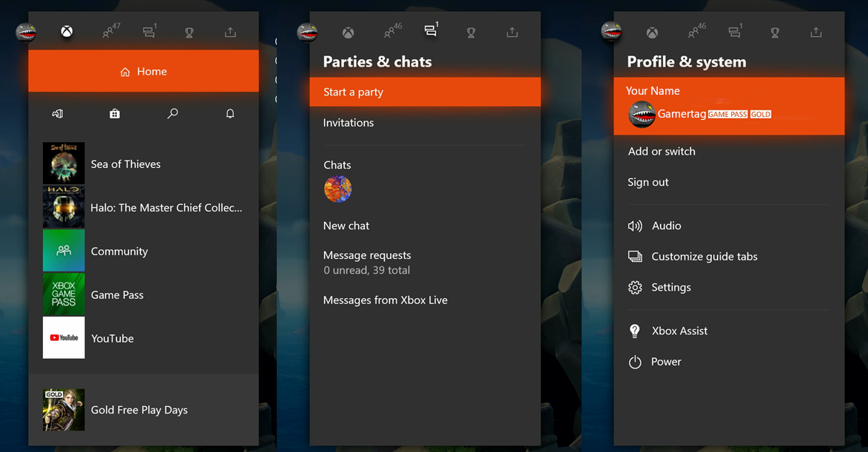Select gamerpic in Parties & chats panel header

(x=307, y=33)
